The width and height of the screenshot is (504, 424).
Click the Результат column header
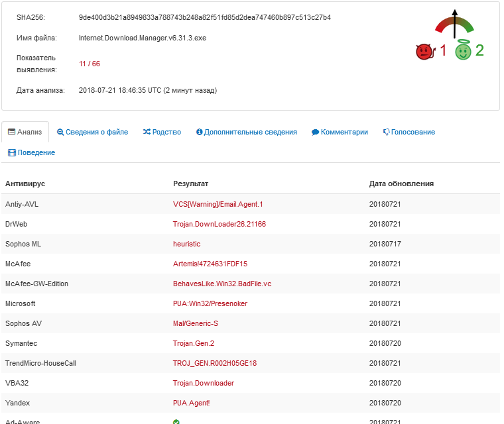190,184
